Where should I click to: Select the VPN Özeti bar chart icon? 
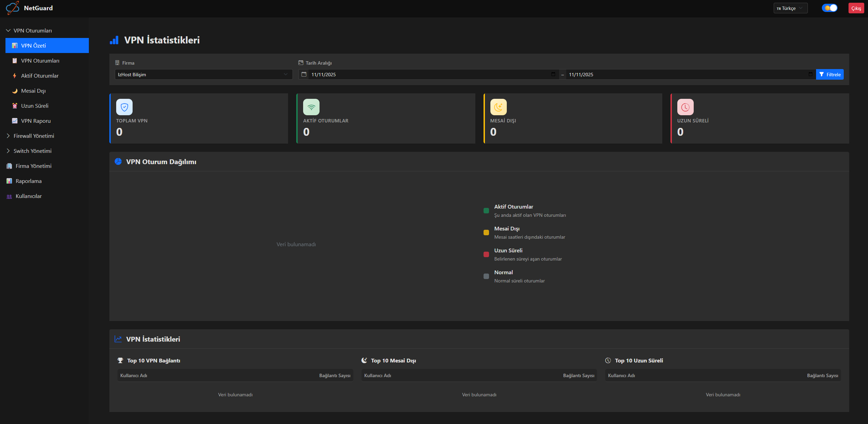pyautogui.click(x=14, y=45)
